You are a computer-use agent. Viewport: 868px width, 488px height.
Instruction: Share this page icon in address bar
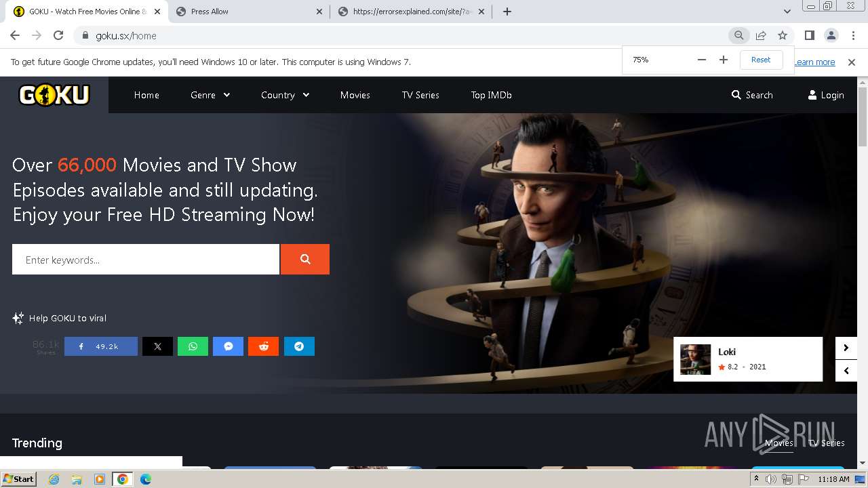pos(761,36)
